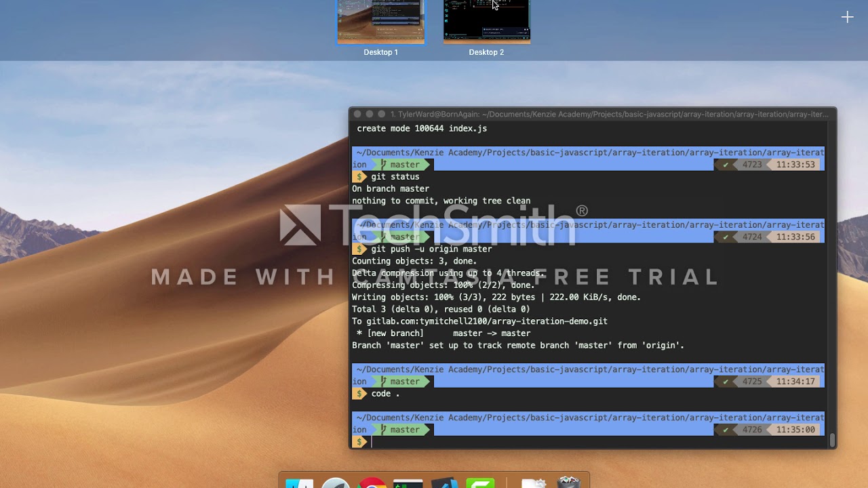Click 'nothing to commit, working tree clean'
The height and width of the screenshot is (488, 868).
pyautogui.click(x=441, y=201)
